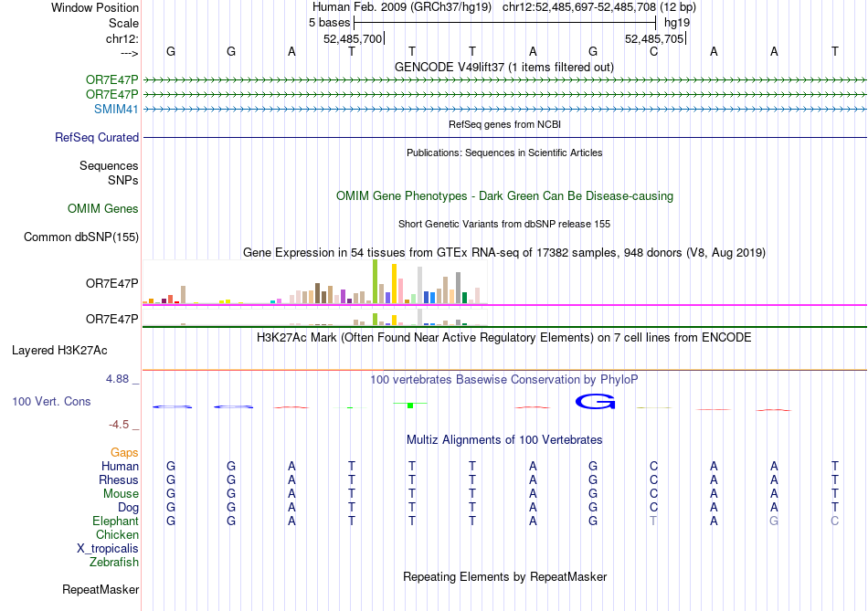Click OR7E47P label beside the shorter GTEx chart
The height and width of the screenshot is (611, 868).
click(111, 320)
